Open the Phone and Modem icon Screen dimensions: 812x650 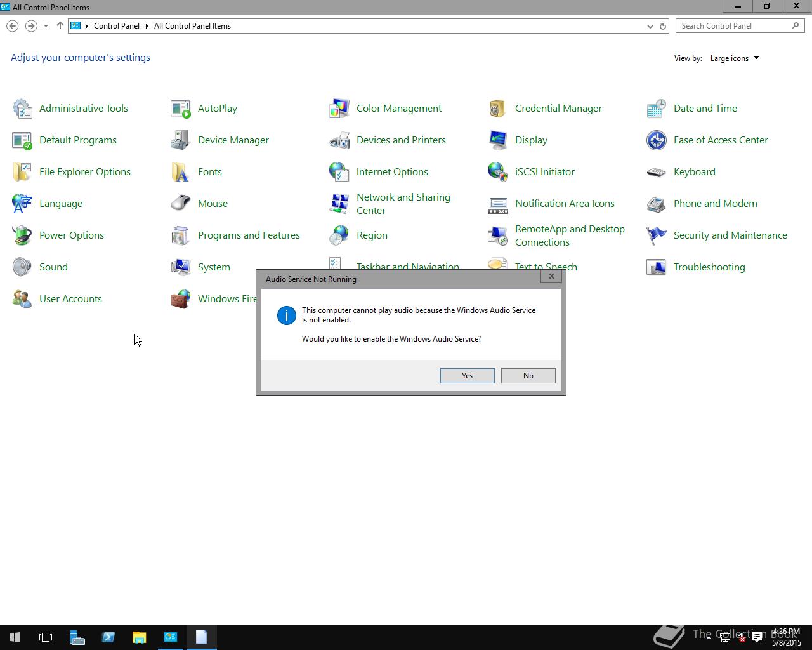click(657, 204)
